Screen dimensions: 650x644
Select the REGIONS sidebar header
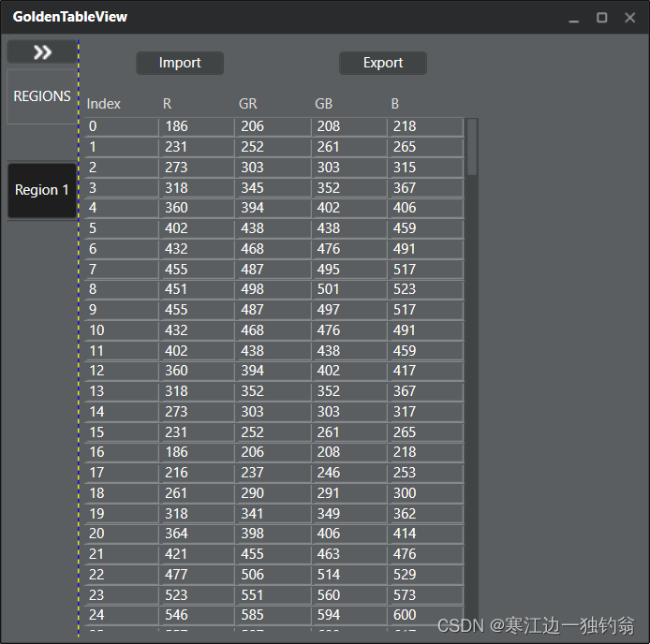tap(42, 96)
